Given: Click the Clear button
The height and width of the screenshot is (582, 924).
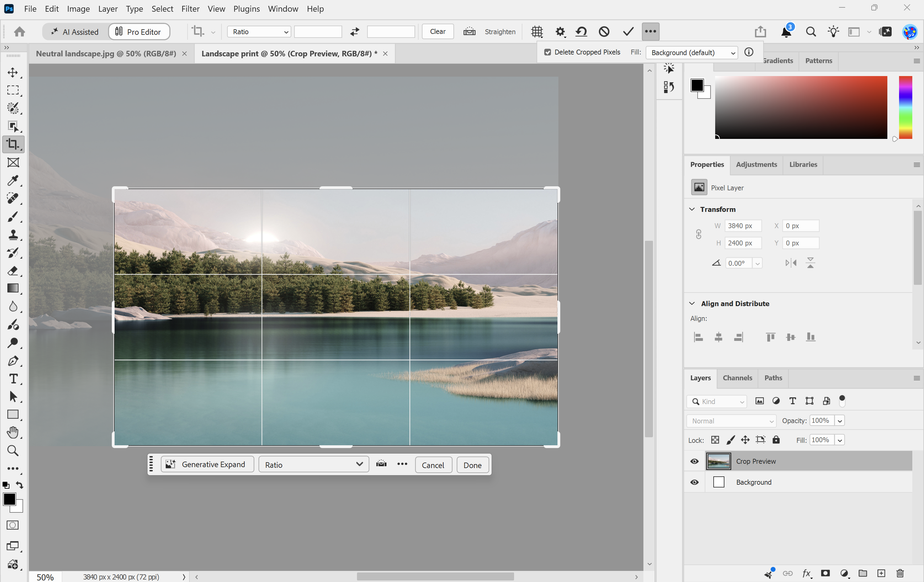Looking at the screenshot, I should pos(437,31).
